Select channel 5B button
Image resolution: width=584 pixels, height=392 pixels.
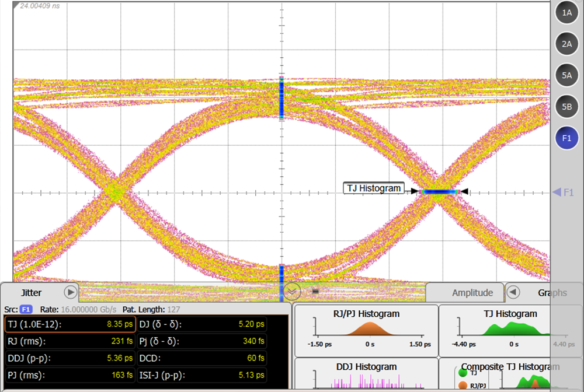pyautogui.click(x=566, y=107)
